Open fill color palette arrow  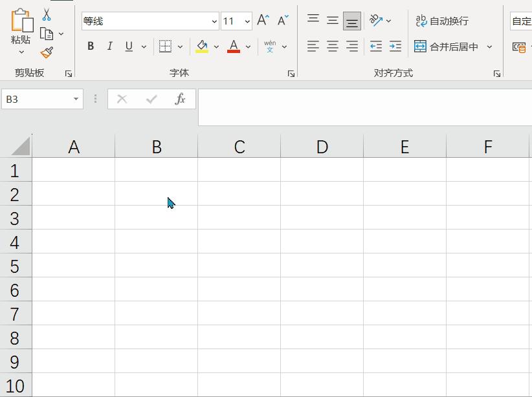point(216,47)
